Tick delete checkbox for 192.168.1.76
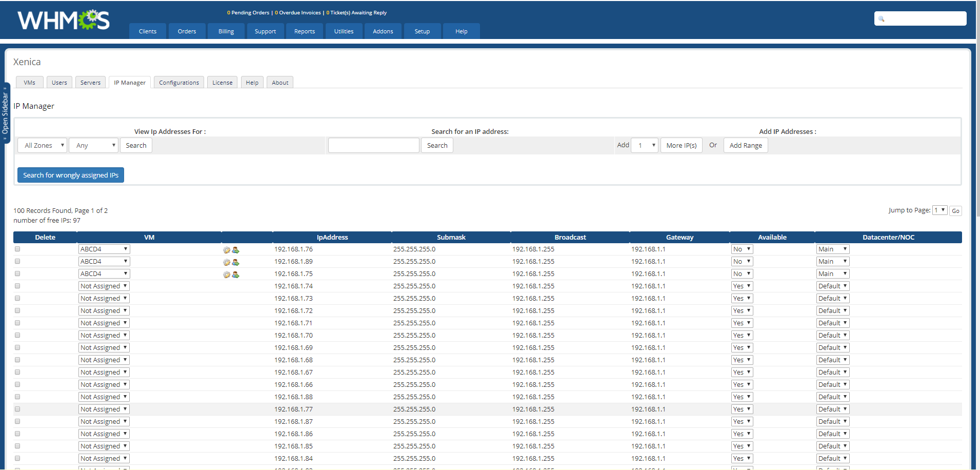The width and height of the screenshot is (980, 470). point(17,249)
